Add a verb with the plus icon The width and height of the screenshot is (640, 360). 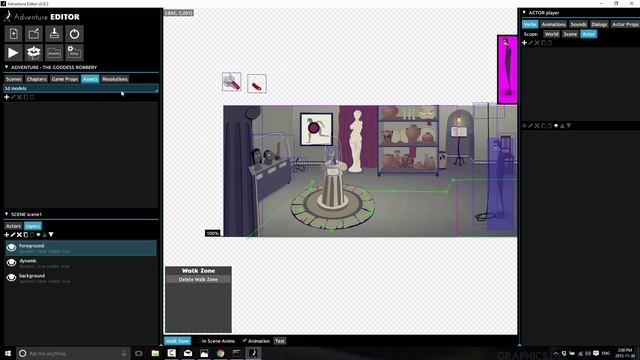[x=524, y=43]
